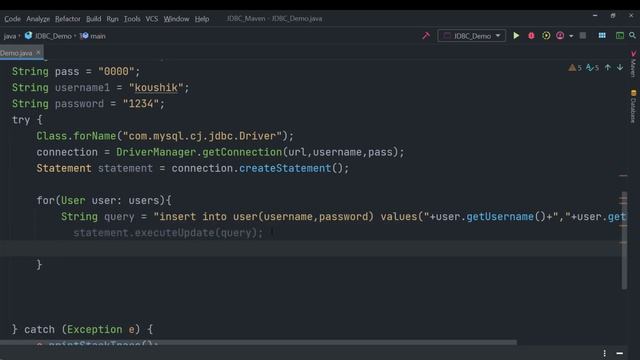Go to previous highlighted error arrow
Viewport: 640px width, 360px height.
[x=608, y=67]
